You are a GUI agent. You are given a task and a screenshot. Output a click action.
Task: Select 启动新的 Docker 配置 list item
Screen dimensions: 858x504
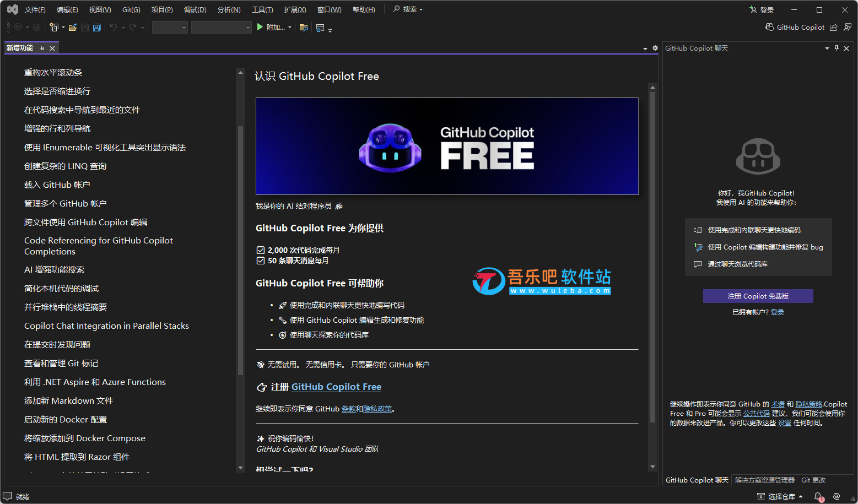[x=66, y=419]
